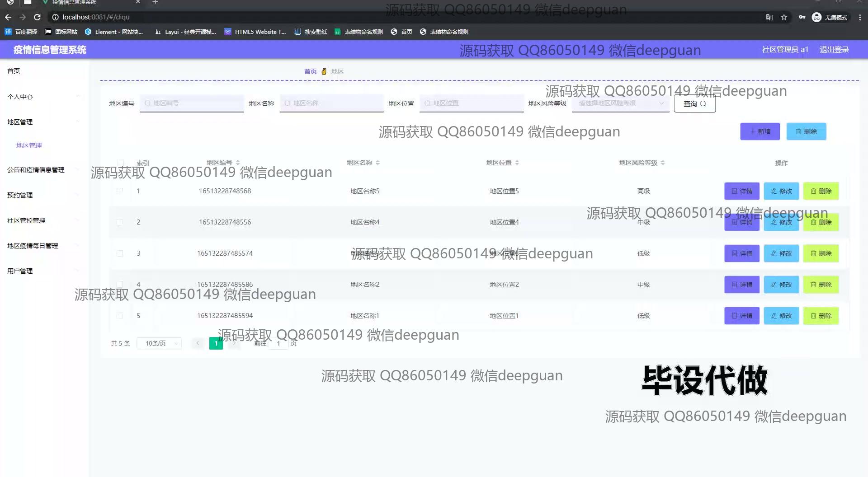The height and width of the screenshot is (477, 868).
Task: Open the password key icon
Action: click(802, 17)
